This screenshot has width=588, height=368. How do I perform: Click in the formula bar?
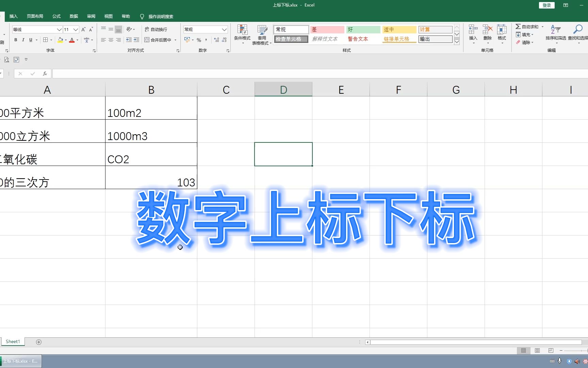click(x=320, y=74)
